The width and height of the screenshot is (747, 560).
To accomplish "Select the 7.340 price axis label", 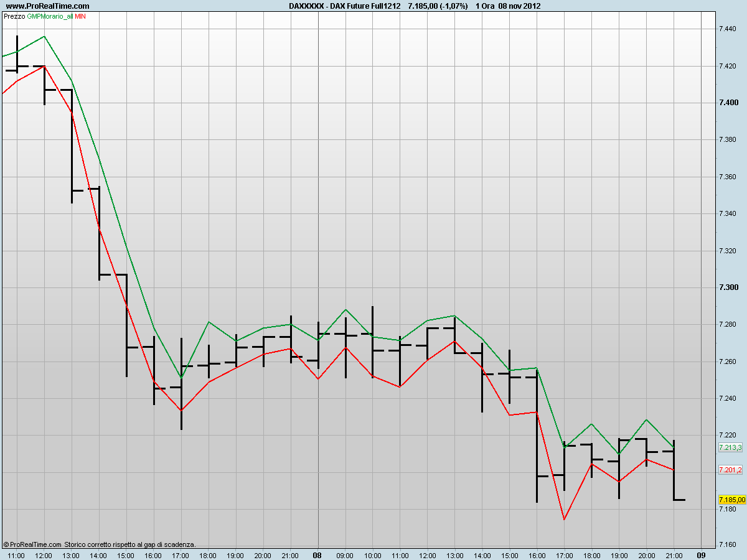I will [x=727, y=214].
